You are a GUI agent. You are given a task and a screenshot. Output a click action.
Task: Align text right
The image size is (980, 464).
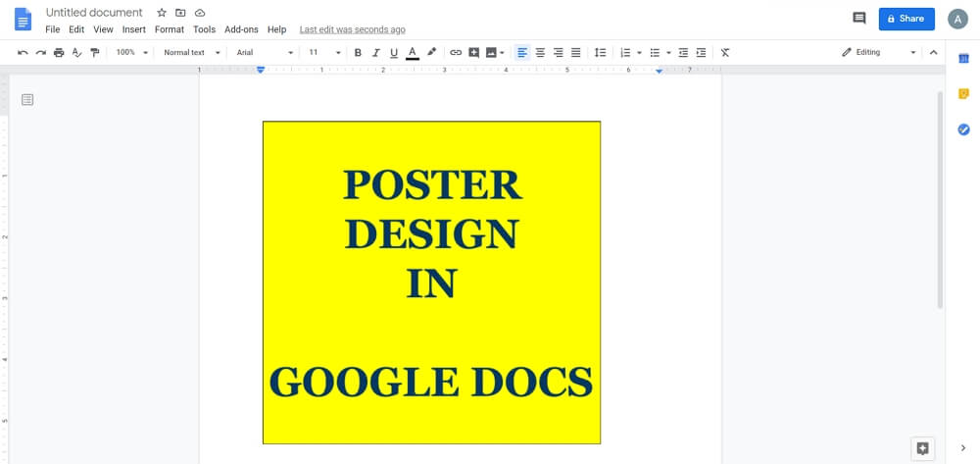click(x=559, y=53)
